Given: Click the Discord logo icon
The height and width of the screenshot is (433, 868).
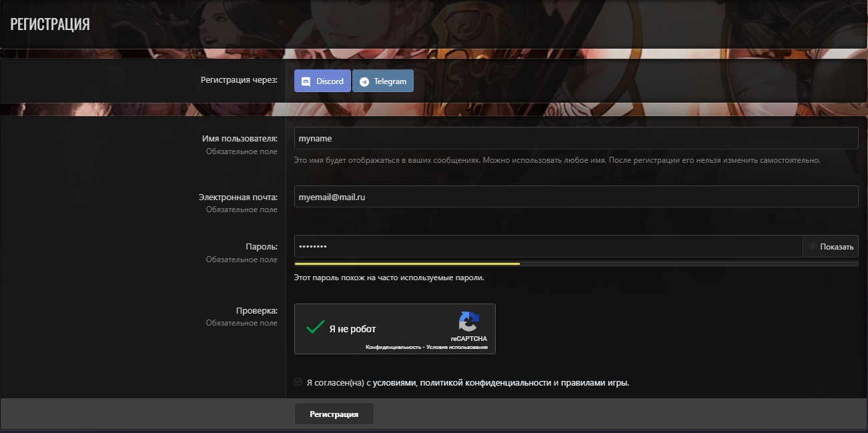Looking at the screenshot, I should tap(306, 81).
